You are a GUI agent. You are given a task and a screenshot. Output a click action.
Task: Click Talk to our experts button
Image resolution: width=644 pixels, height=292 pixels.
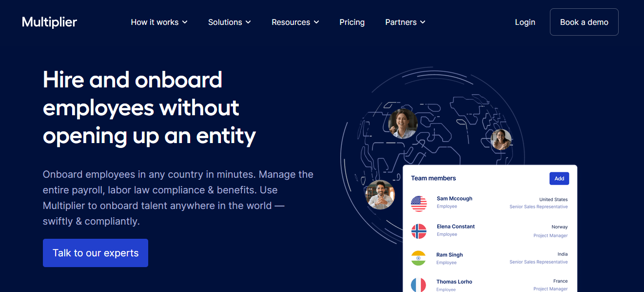click(96, 253)
